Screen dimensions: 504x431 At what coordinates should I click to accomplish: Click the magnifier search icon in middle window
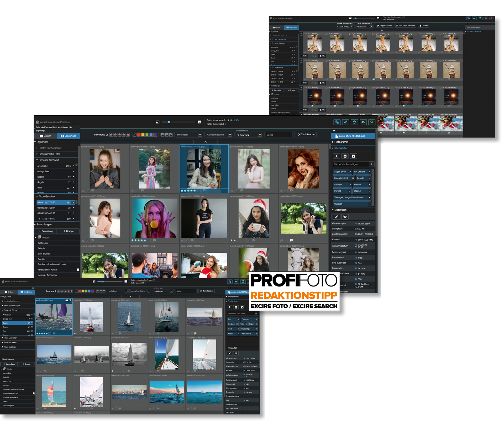click(x=372, y=122)
